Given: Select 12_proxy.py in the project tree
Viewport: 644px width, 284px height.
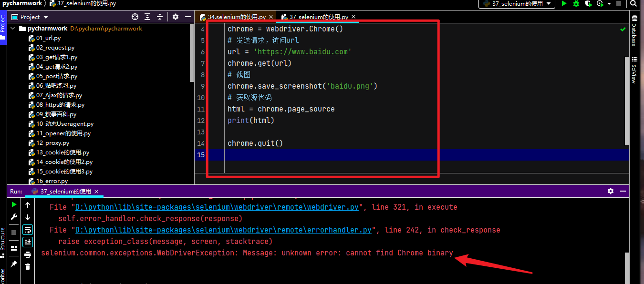Looking at the screenshot, I should click(x=52, y=143).
